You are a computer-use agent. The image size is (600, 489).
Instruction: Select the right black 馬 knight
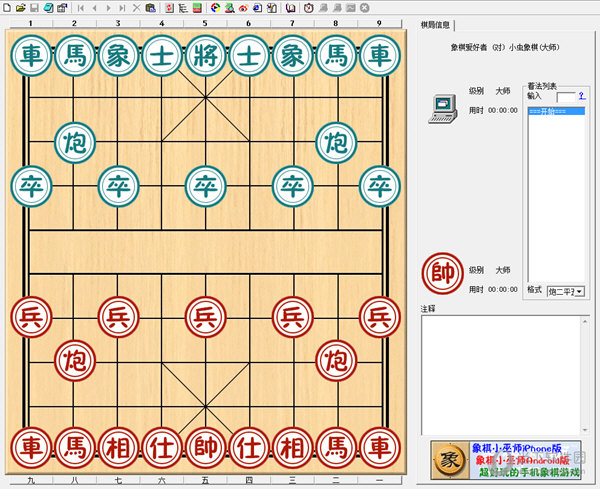click(336, 56)
